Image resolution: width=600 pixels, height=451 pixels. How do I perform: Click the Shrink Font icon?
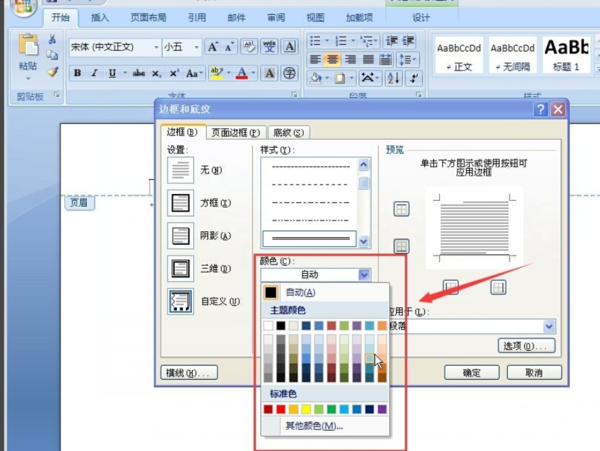[x=229, y=47]
